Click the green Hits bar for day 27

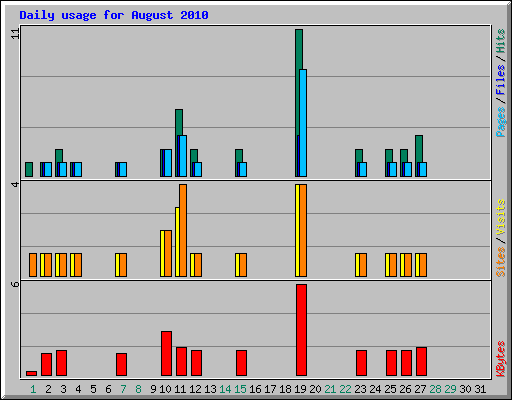click(x=419, y=149)
